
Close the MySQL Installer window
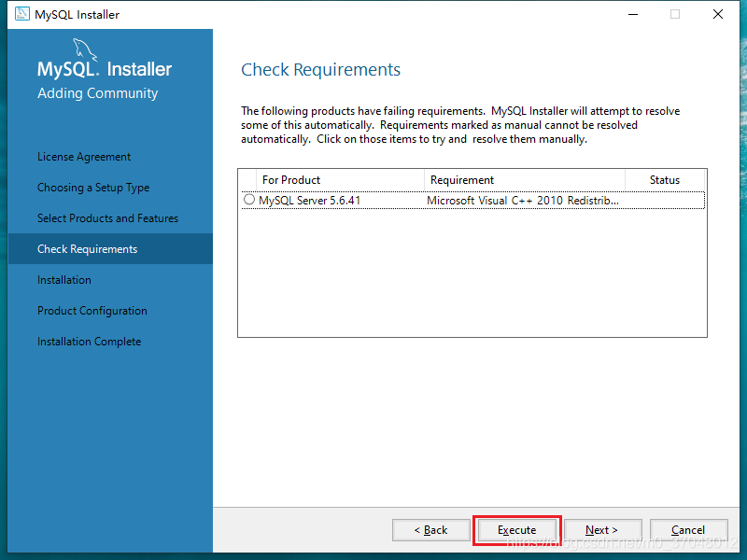[718, 14]
